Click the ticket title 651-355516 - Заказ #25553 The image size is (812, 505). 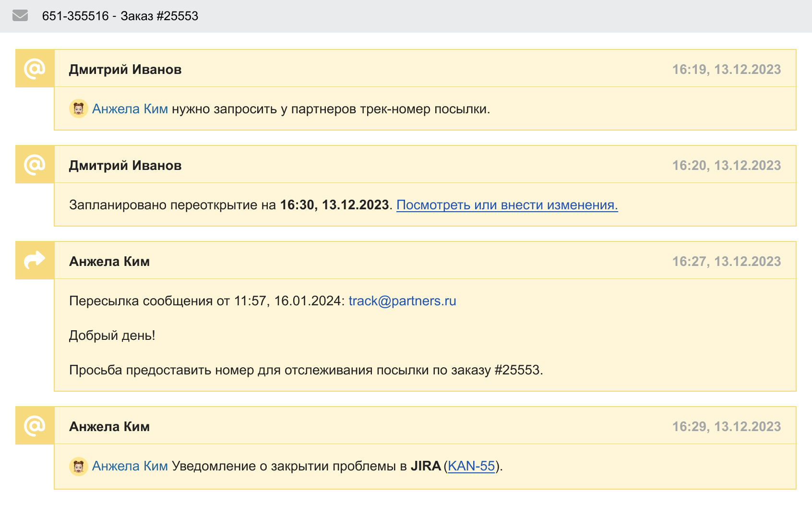120,16
